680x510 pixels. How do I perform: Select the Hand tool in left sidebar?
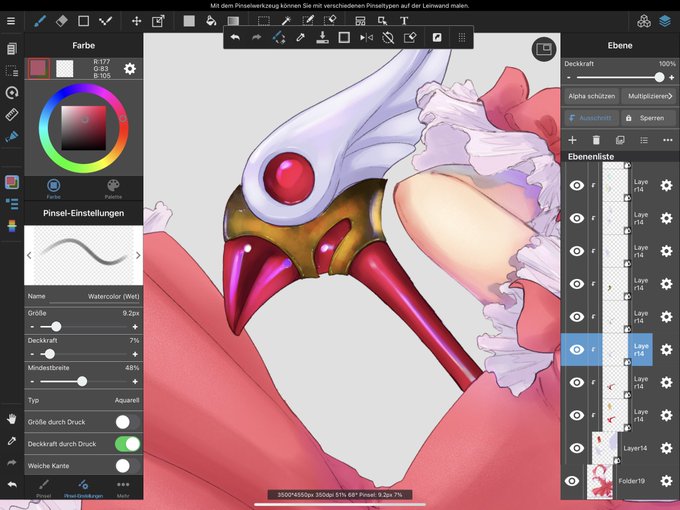click(x=12, y=419)
